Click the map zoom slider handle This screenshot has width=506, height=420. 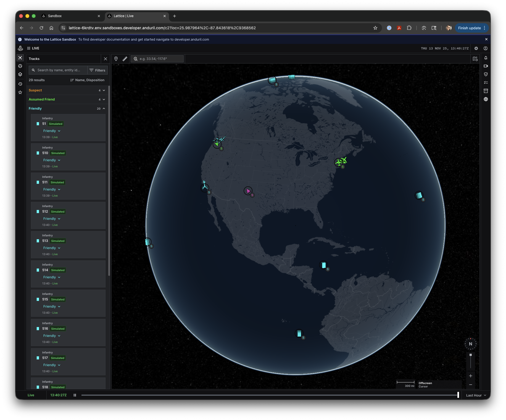pyautogui.click(x=471, y=355)
